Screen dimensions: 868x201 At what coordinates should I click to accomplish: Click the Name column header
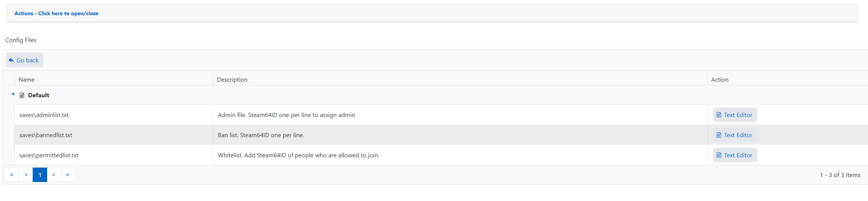(27, 79)
